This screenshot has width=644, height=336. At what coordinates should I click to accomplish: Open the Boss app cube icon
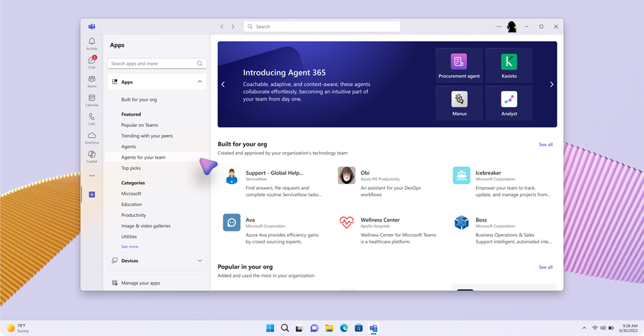pos(462,222)
